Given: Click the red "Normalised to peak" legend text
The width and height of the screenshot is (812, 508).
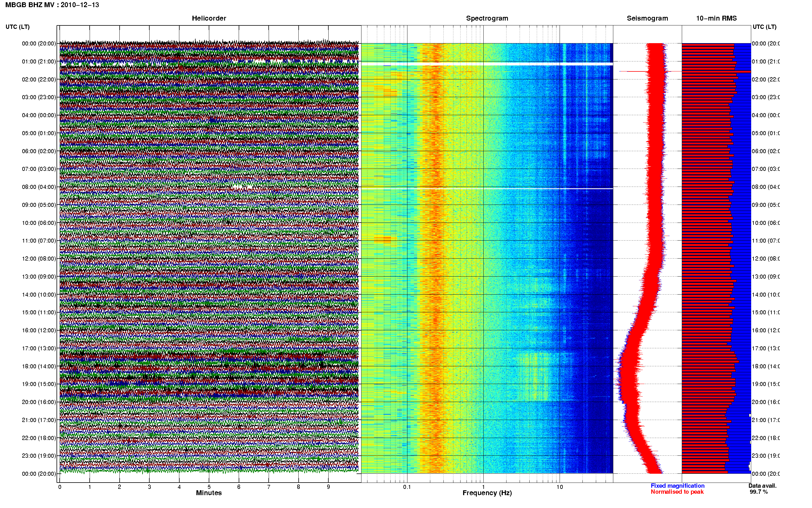Looking at the screenshot, I should [x=677, y=492].
